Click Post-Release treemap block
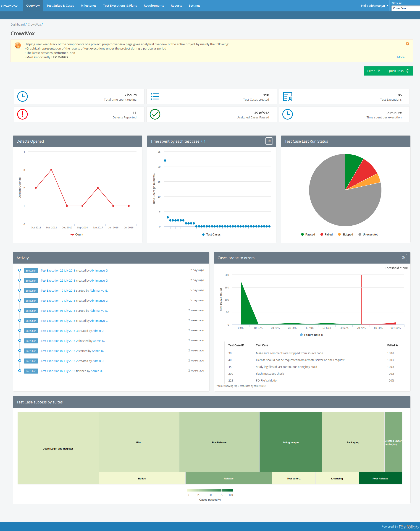The height and width of the screenshot is (531, 420). click(381, 478)
